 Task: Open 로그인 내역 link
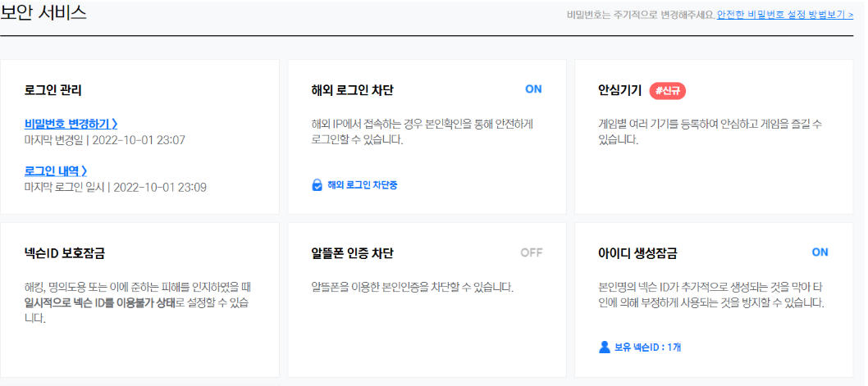[x=56, y=171]
